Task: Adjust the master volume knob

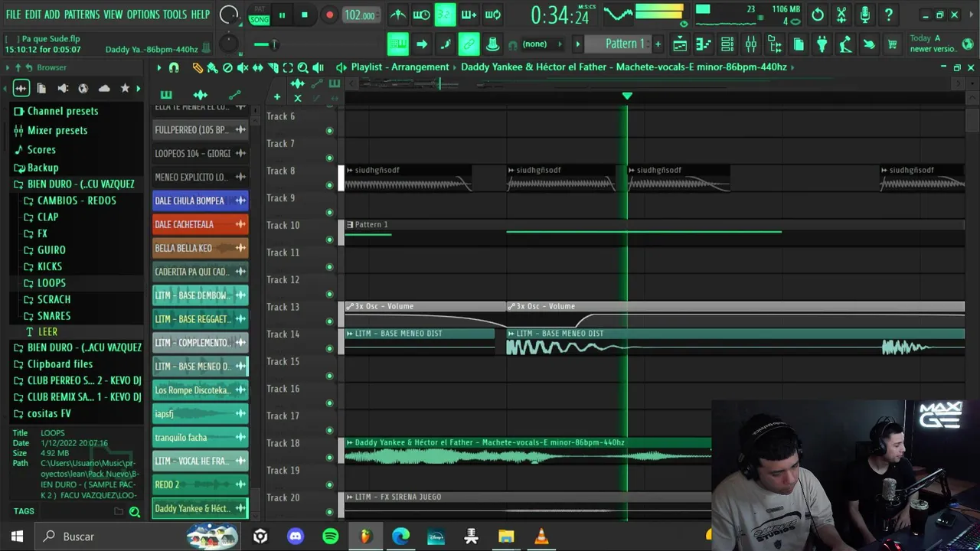Action: [x=228, y=15]
